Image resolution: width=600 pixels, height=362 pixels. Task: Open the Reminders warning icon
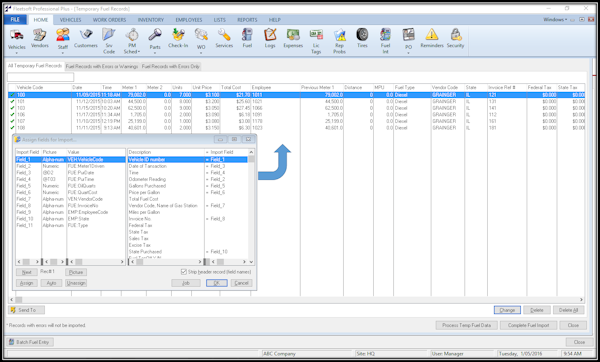point(432,35)
